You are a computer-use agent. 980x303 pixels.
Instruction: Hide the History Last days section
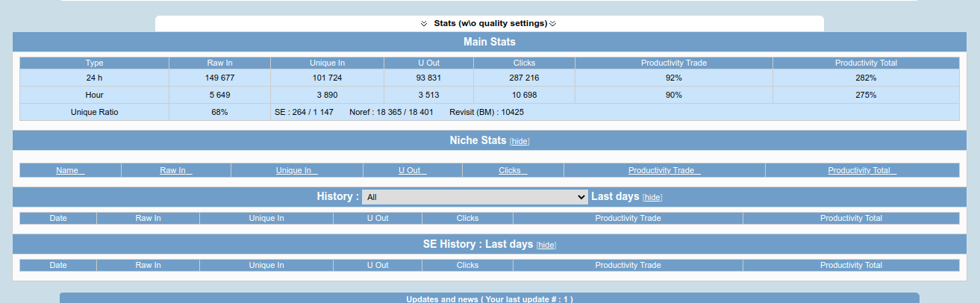click(652, 197)
